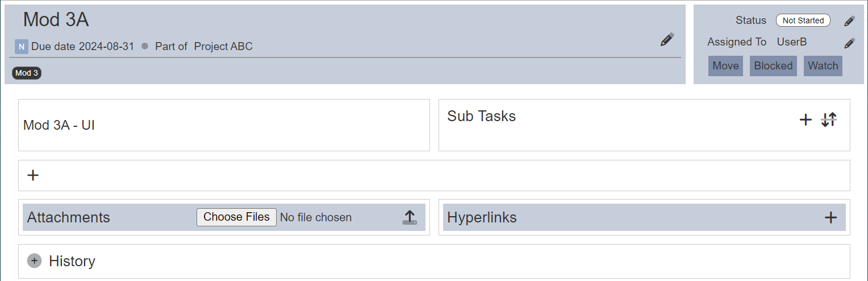Click the Due date 2024-08-31 text

[x=83, y=47]
